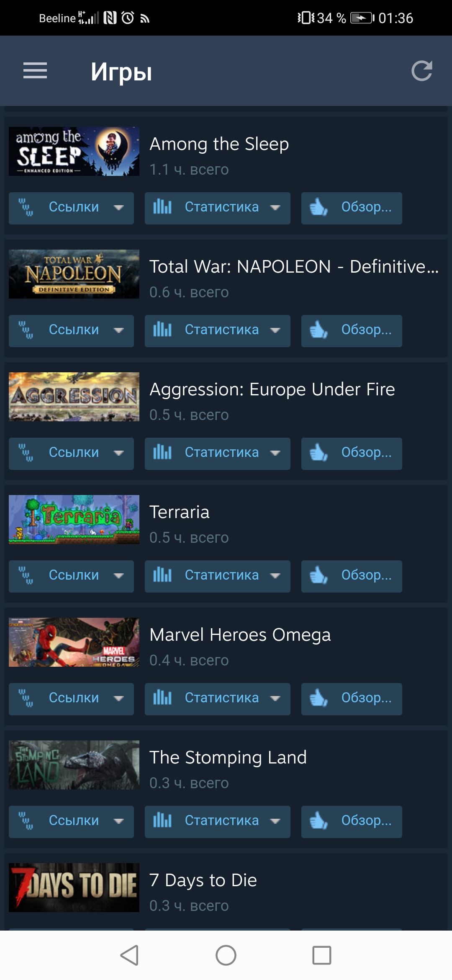Screen dimensions: 452x980
Task: Tap thumbs-up review icon for Among the Sleep
Action: 318,207
